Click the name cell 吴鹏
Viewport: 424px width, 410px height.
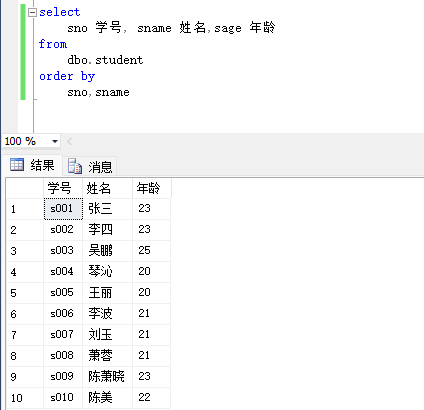coord(107,251)
